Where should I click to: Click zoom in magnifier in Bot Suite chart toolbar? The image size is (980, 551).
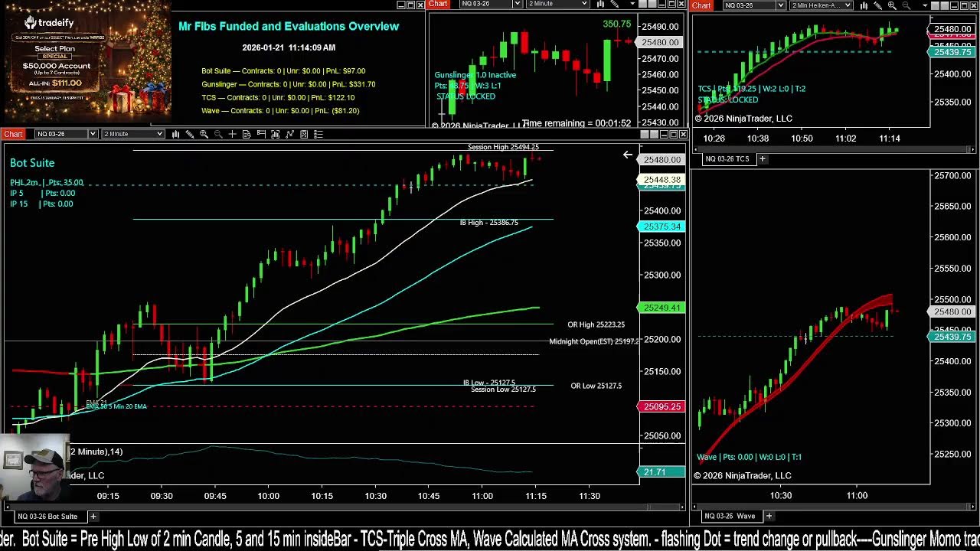[x=204, y=134]
